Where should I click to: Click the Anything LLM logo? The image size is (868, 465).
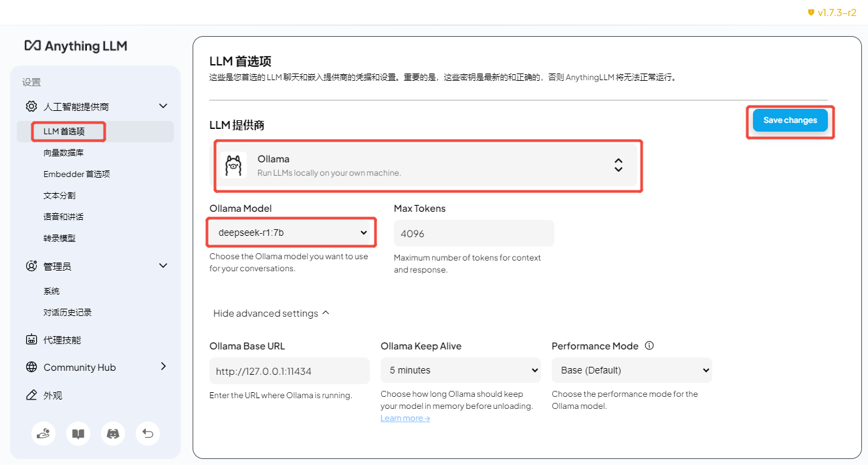(x=76, y=46)
